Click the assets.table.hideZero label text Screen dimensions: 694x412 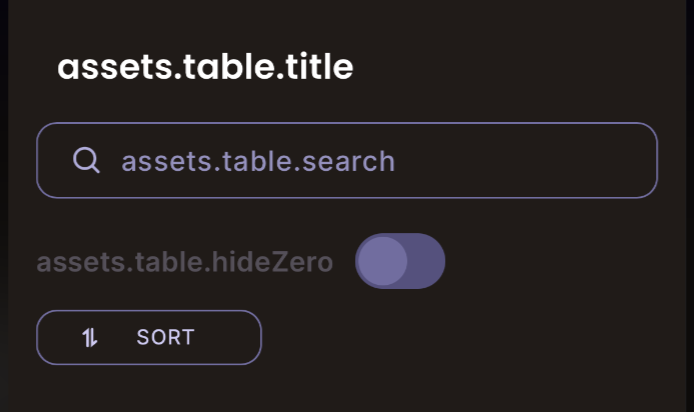coord(185,262)
